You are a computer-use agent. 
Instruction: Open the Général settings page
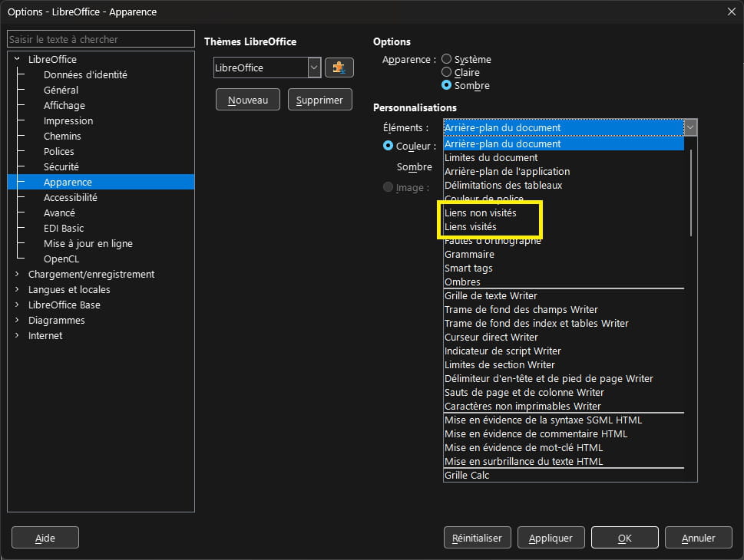point(61,90)
